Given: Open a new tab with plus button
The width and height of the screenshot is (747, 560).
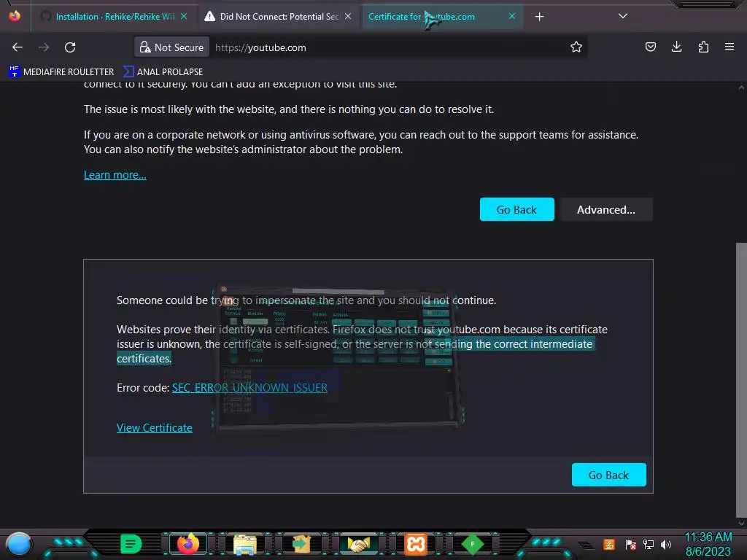Looking at the screenshot, I should 539,17.
